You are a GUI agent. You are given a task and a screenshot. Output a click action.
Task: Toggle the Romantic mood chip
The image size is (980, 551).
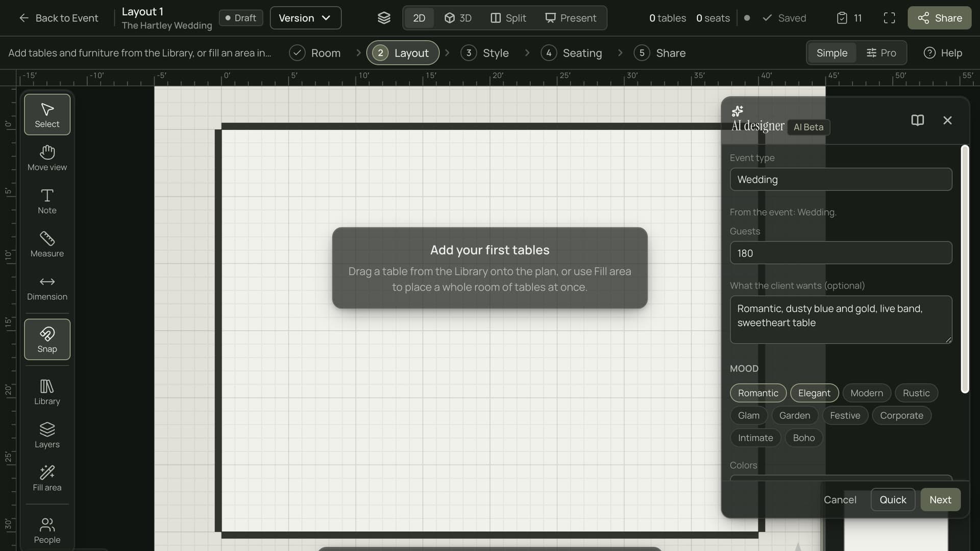tap(758, 393)
